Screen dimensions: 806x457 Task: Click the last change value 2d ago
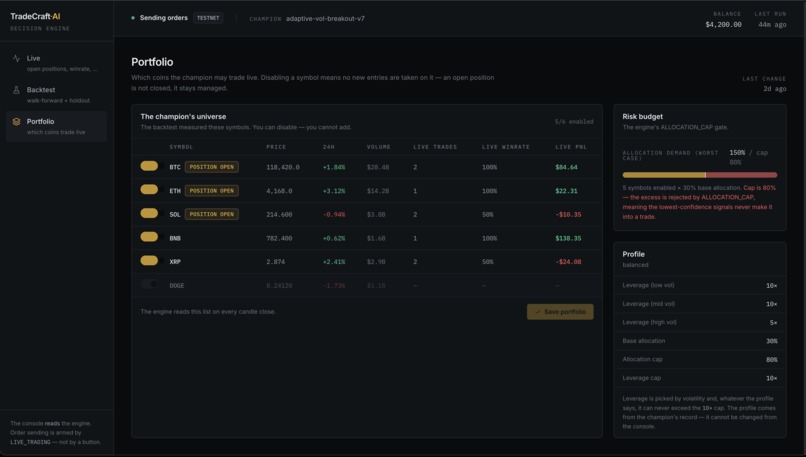[x=775, y=88]
